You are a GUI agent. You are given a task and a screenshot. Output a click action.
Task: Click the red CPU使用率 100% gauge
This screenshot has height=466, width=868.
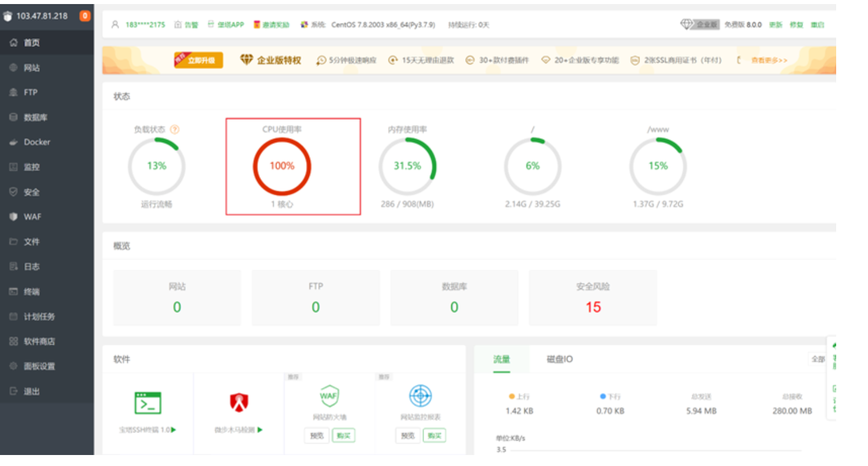coord(282,166)
